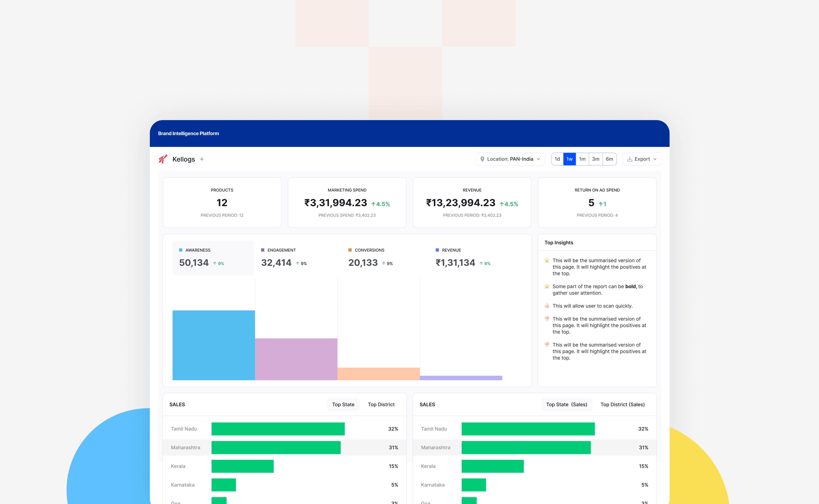The image size is (819, 504).
Task: Select the 1m time range
Action: pyautogui.click(x=582, y=159)
